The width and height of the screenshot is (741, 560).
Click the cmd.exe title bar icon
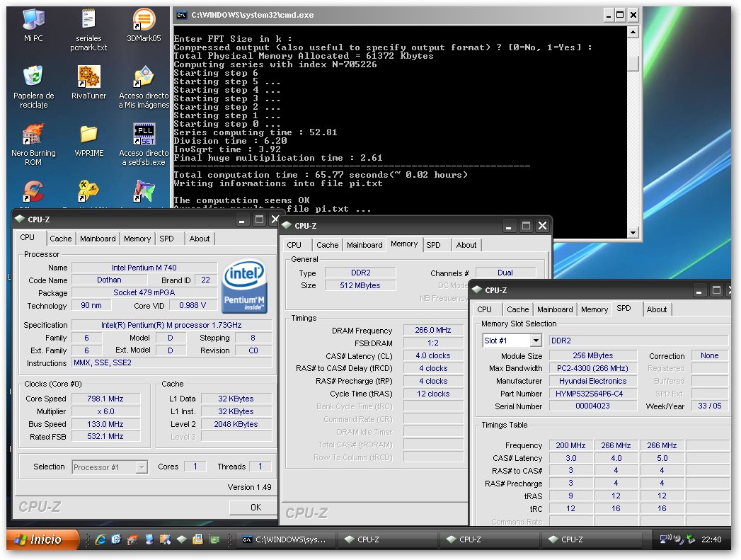click(181, 15)
